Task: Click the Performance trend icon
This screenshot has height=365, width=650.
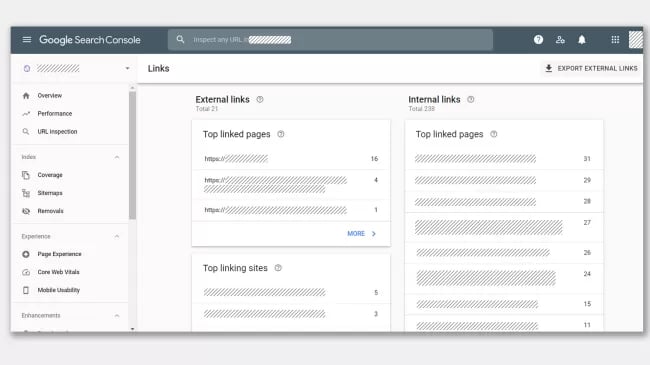Action: [x=26, y=114]
